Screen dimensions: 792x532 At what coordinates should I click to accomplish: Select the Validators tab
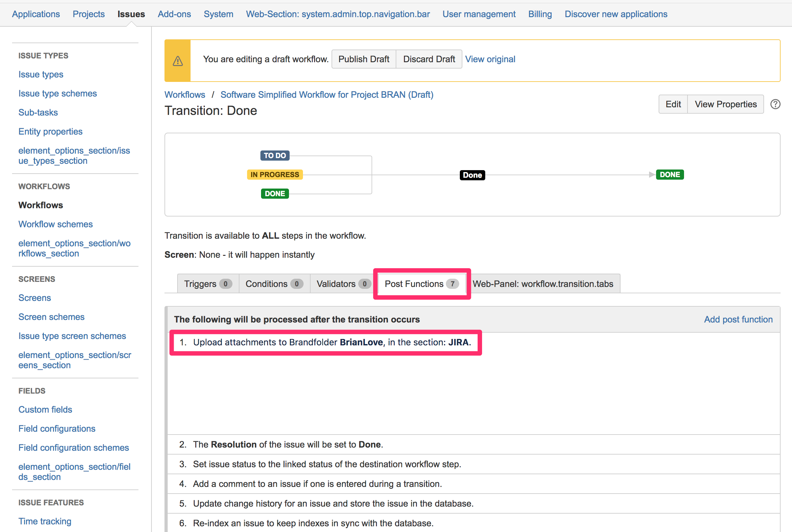[343, 284]
